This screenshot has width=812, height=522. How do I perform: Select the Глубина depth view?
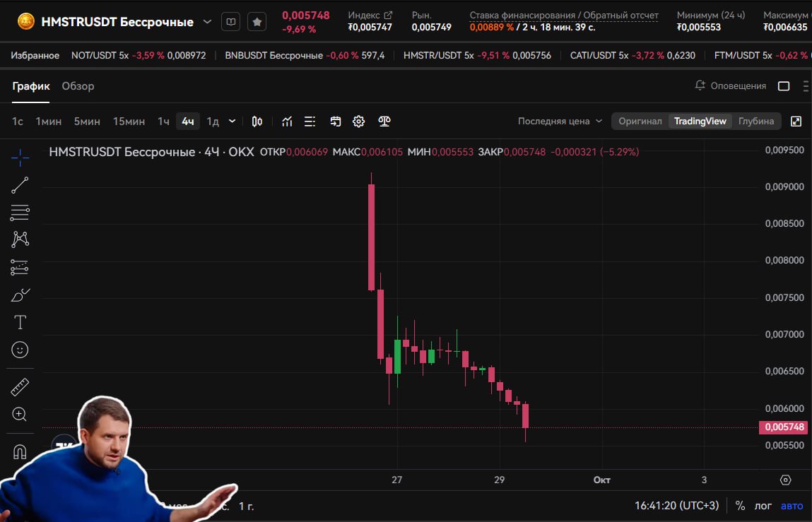[756, 121]
